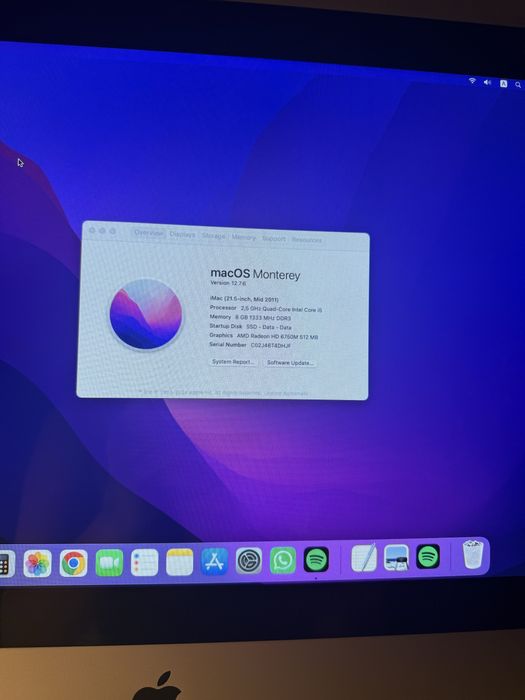Screen dimensions: 525x700
Task: Open the Spotify icon beside WhatsApp
Action: pyautogui.click(x=316, y=559)
